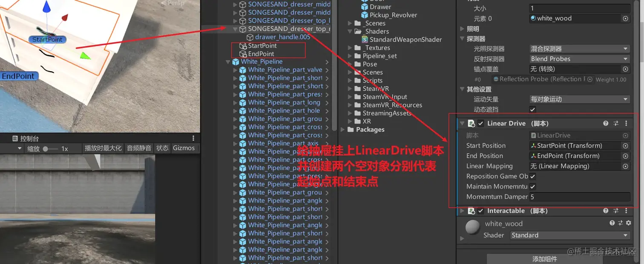Open Interactable component more-options menu

click(x=626, y=211)
